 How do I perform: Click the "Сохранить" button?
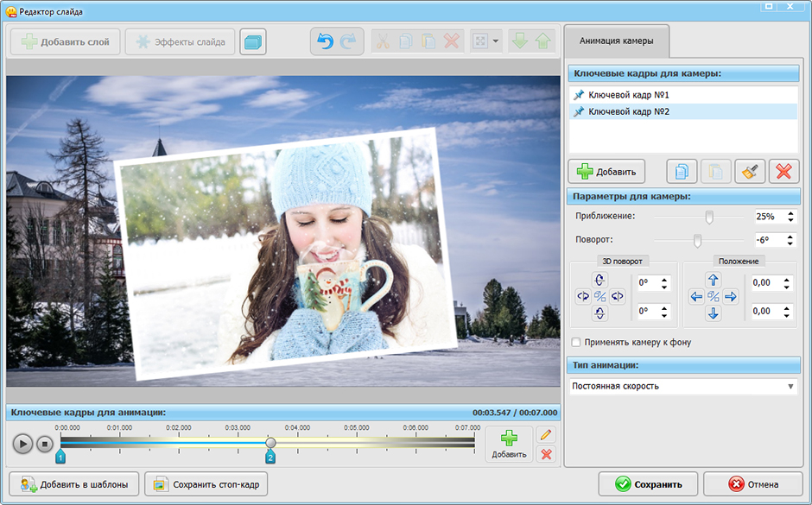(x=648, y=484)
